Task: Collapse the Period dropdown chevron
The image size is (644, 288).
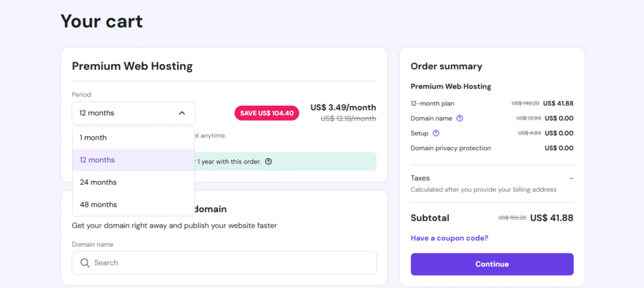Action: (182, 113)
